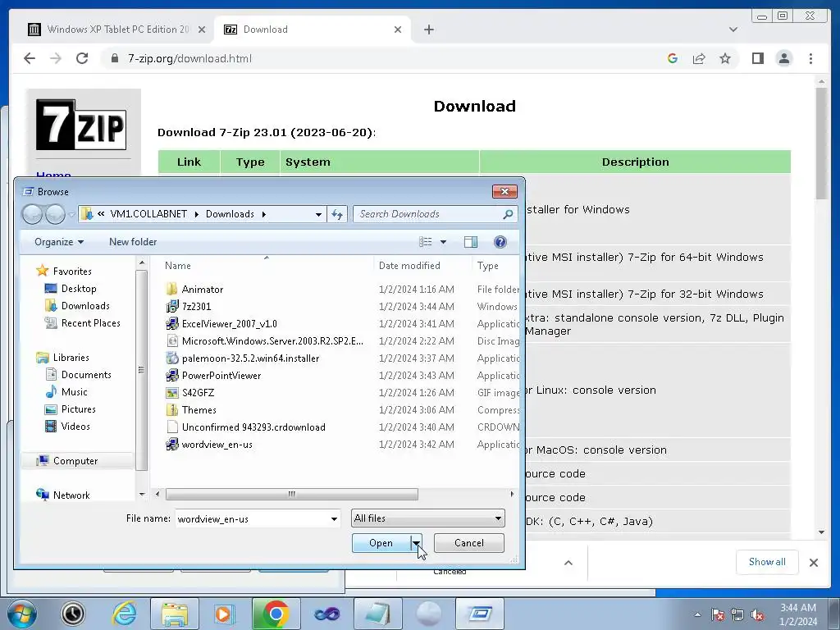Bookmark this page with star icon
840x630 pixels.
click(725, 58)
